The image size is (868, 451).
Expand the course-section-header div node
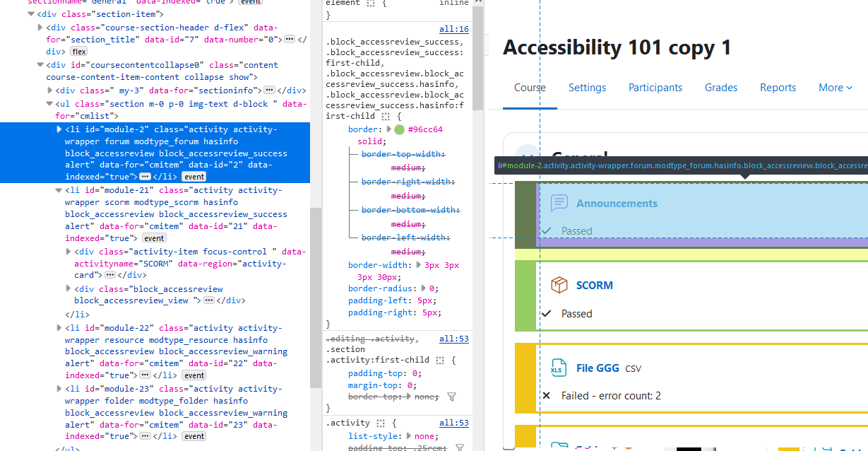pyautogui.click(x=40, y=27)
